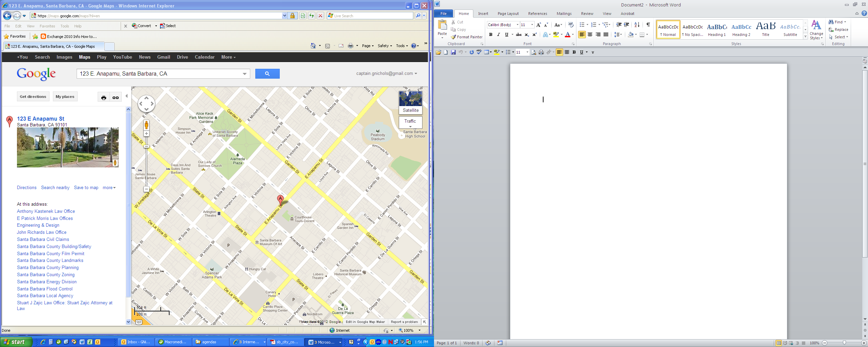Open Calibri (Body) font name dropdown
The width and height of the screenshot is (868, 347).
517,25
